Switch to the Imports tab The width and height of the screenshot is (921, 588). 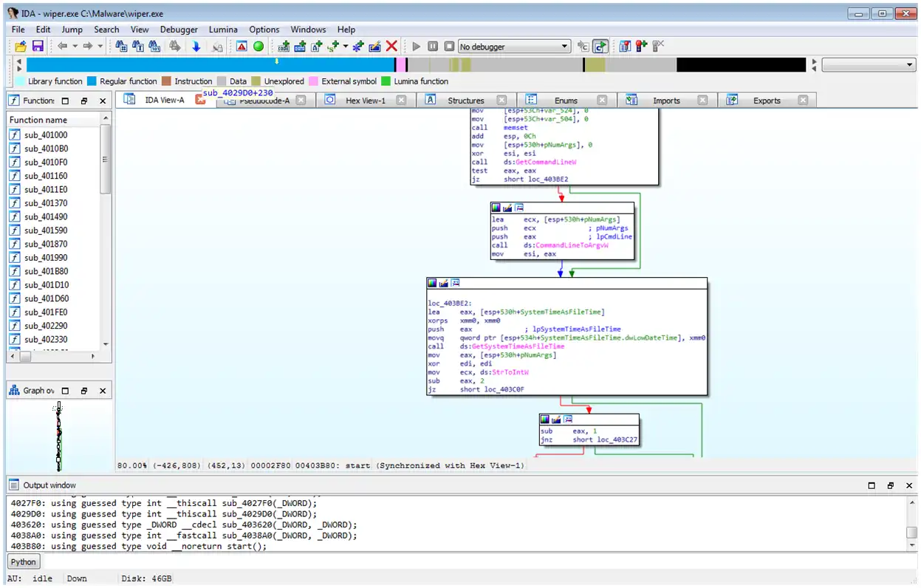[667, 100]
